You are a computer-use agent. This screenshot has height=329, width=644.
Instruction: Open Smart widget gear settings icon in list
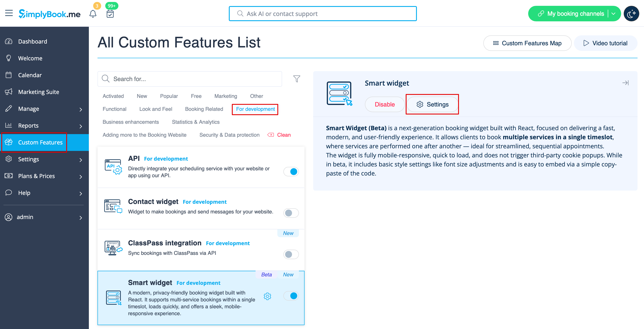coord(267,296)
